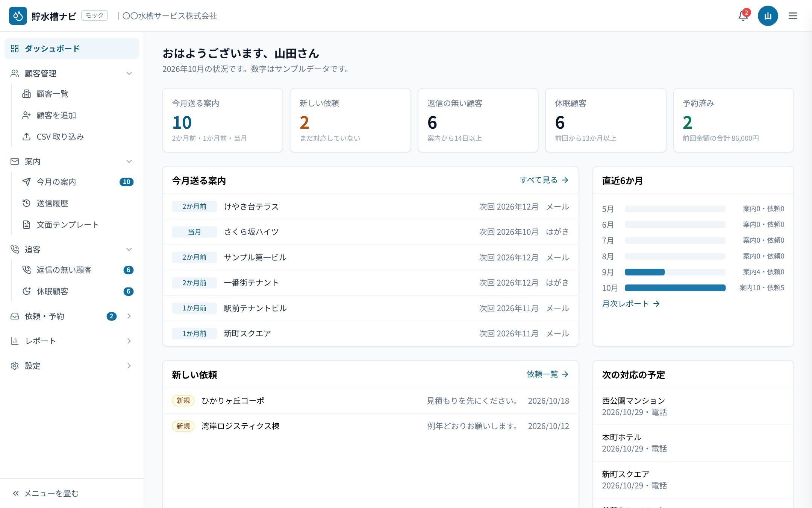Click the ダッシュボード grid icon
This screenshot has height=508, width=812.
[15, 49]
